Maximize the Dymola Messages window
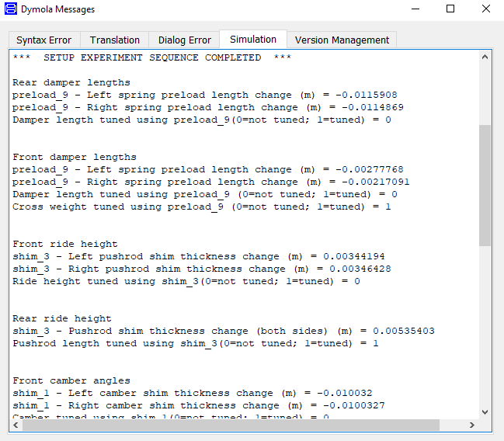This screenshot has height=441, width=504. click(450, 9)
